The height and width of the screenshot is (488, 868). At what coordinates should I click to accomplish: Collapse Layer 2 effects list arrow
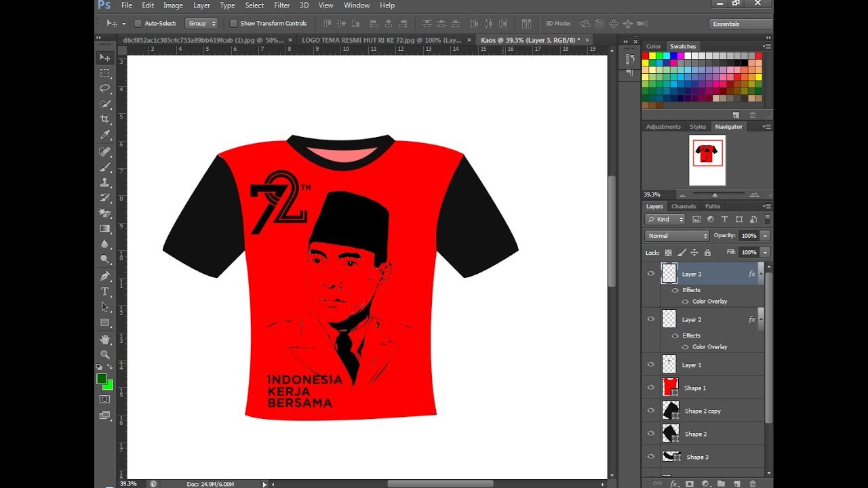point(761,319)
